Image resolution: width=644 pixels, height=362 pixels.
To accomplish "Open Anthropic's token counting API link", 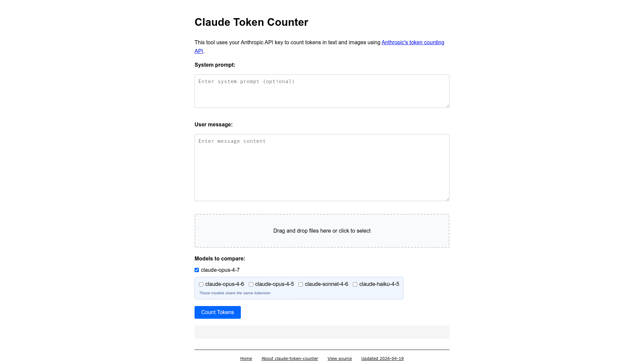I will click(x=413, y=42).
